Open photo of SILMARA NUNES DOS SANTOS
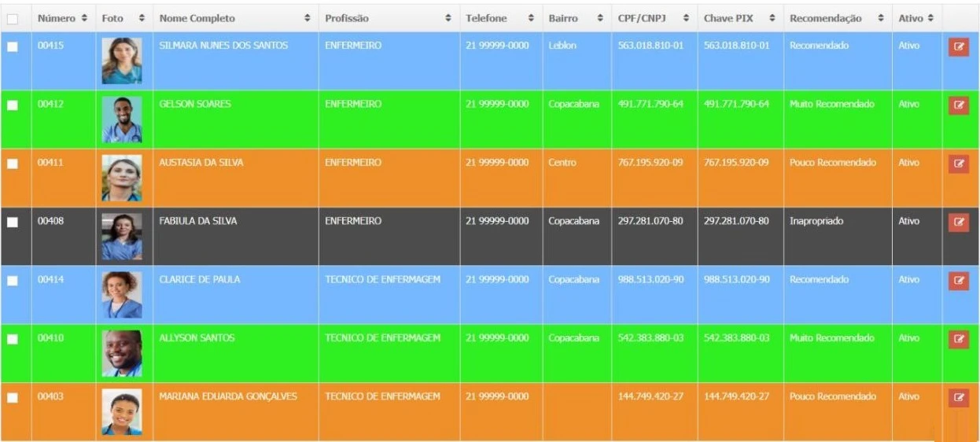Screen dimensions: 980x442 (122, 61)
